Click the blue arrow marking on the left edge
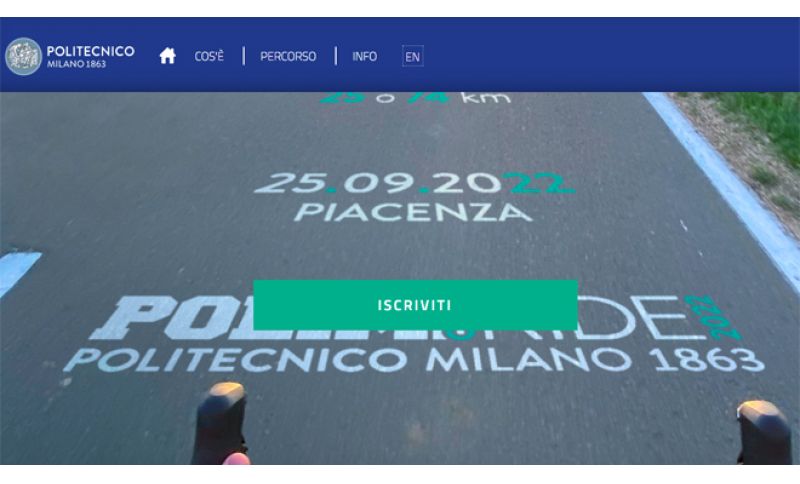The height and width of the screenshot is (484, 800). coord(17,271)
